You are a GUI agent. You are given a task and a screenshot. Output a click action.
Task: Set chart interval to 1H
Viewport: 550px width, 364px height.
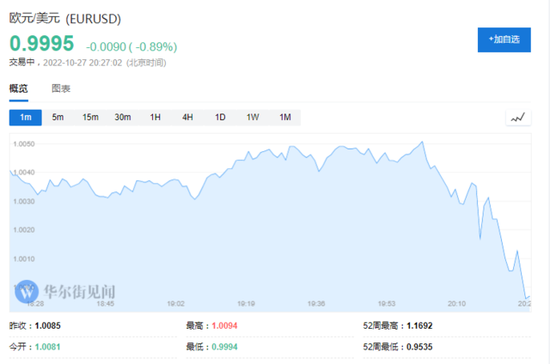click(x=155, y=117)
